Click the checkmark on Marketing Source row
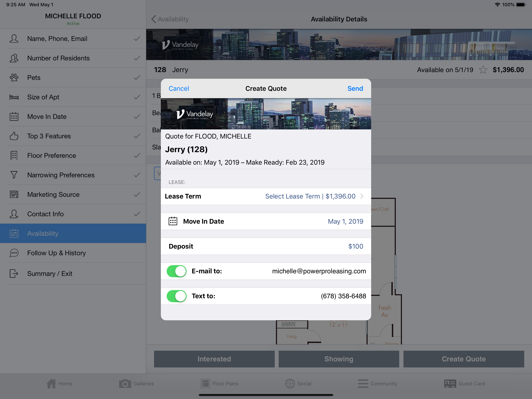Image resolution: width=532 pixels, height=399 pixels. [x=137, y=194]
